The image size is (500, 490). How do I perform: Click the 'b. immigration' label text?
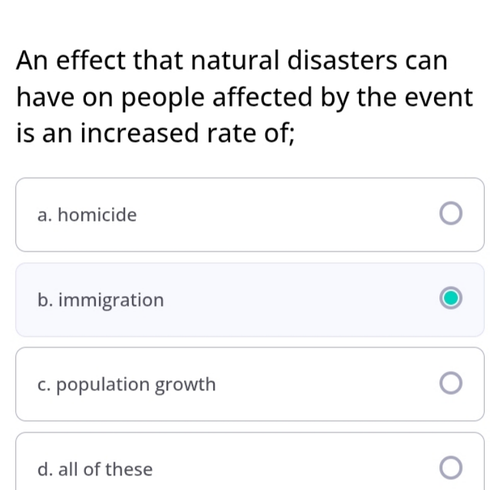click(101, 300)
